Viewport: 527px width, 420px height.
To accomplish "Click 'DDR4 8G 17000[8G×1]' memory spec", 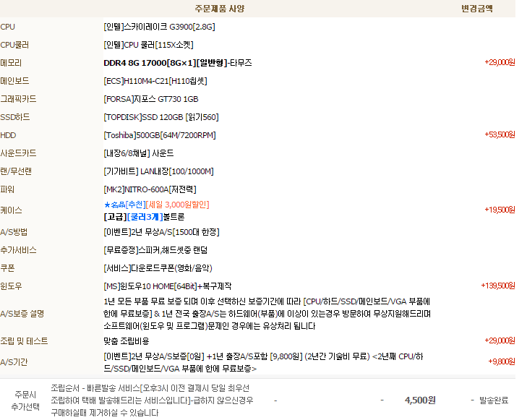I will click(150, 63).
